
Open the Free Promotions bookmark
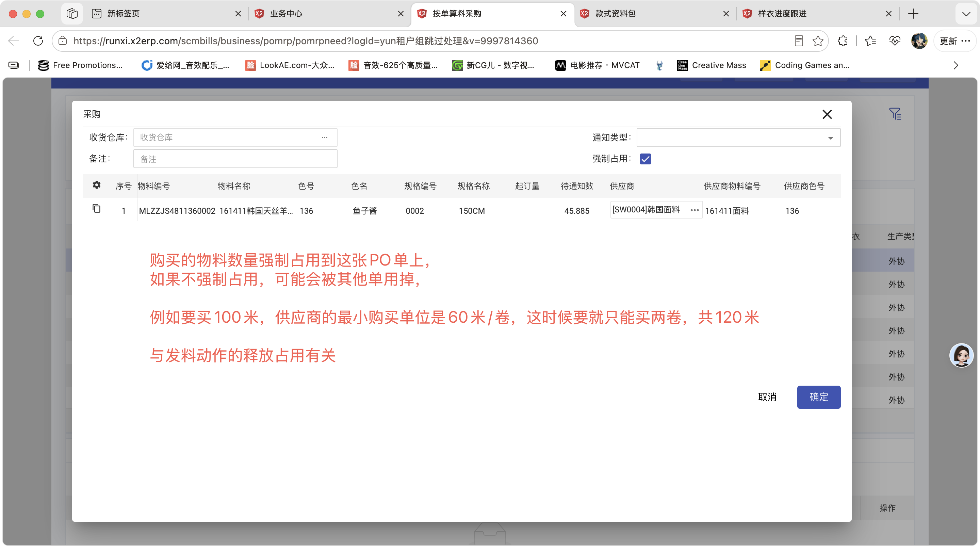(80, 65)
